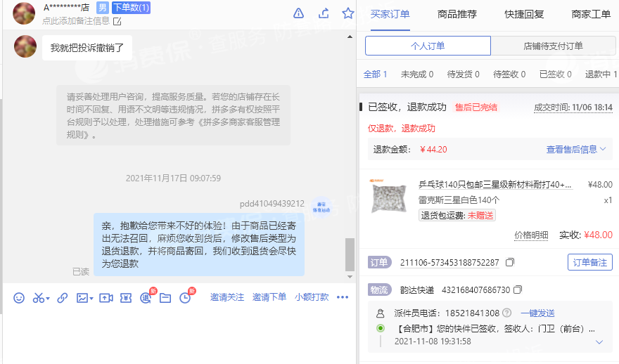619x364 pixels.
Task: Transfer conversation with the share icon
Action: [x=324, y=13]
